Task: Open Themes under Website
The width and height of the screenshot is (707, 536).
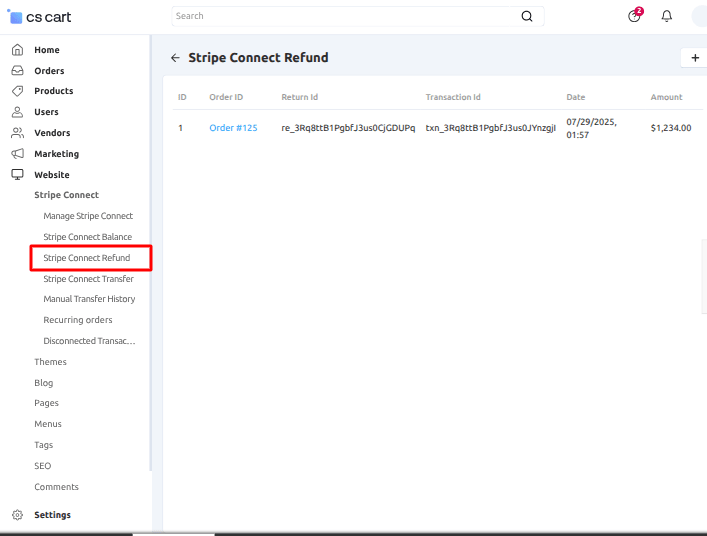Action: coord(50,362)
